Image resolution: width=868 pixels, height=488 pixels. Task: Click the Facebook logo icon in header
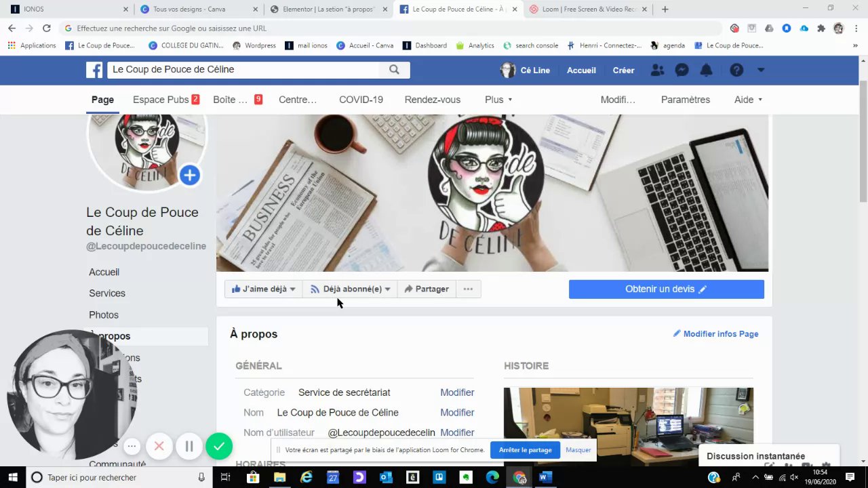(x=94, y=70)
